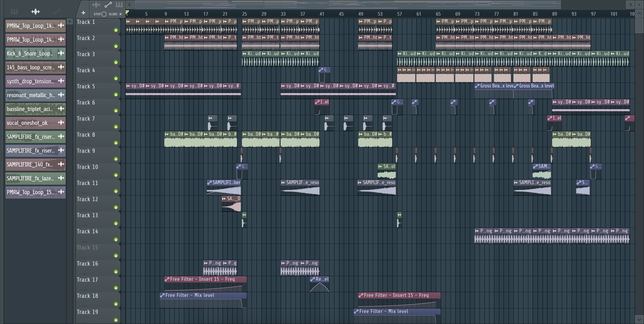The image size is (644, 324).
Task: Select SAMPLIFIRE_fx_laze clip in picker
Action: coord(36,178)
